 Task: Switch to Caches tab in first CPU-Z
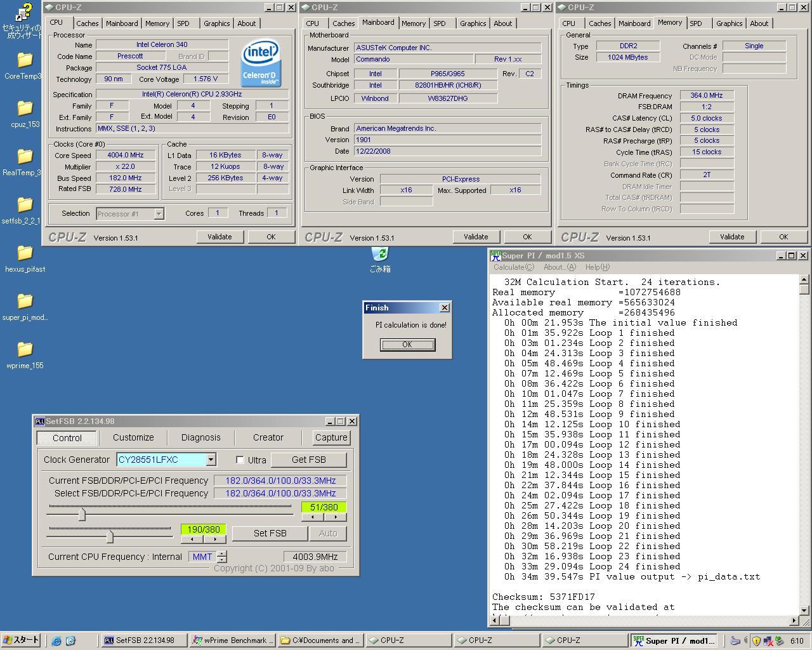point(88,23)
